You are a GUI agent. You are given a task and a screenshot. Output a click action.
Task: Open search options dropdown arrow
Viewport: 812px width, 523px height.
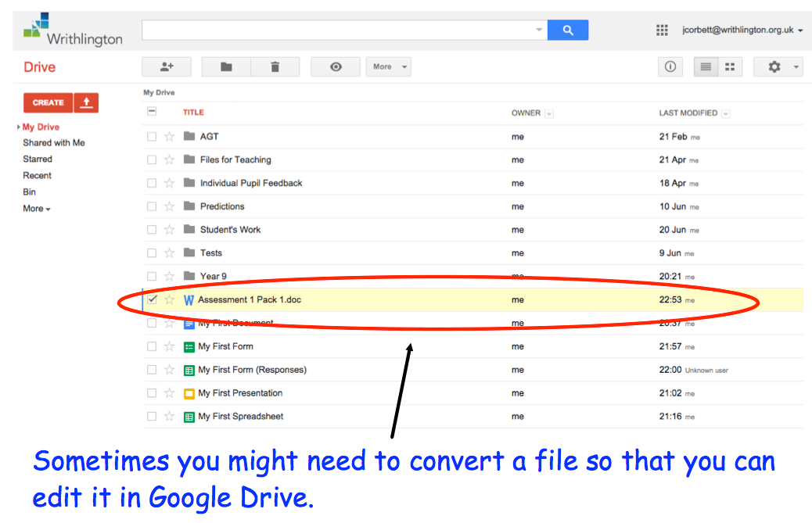coord(538,30)
